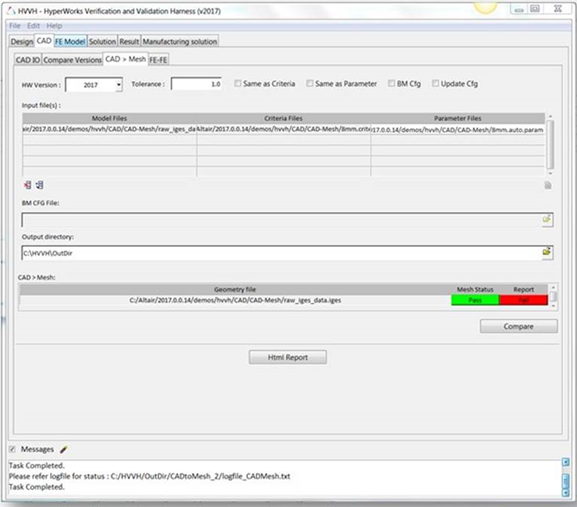Screen dimensions: 577x507
Task: Open the Compare Versions tab
Action: click(72, 60)
